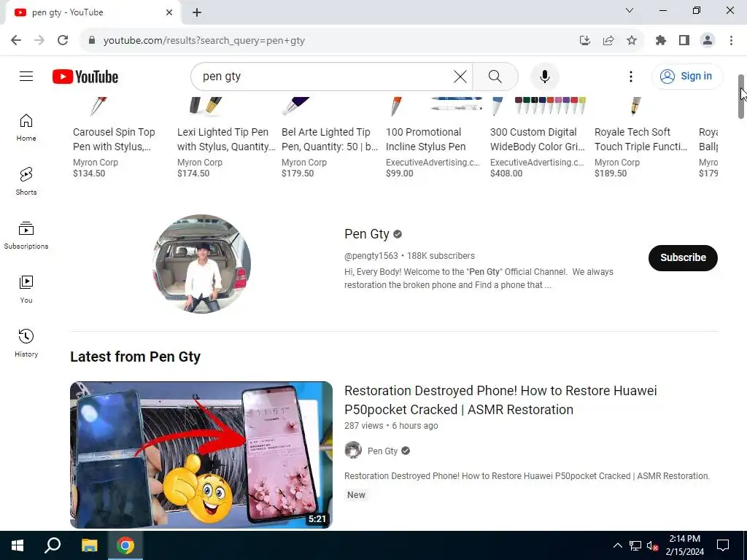Click the '188K subscribers' text
747x560 pixels.
(x=441, y=256)
